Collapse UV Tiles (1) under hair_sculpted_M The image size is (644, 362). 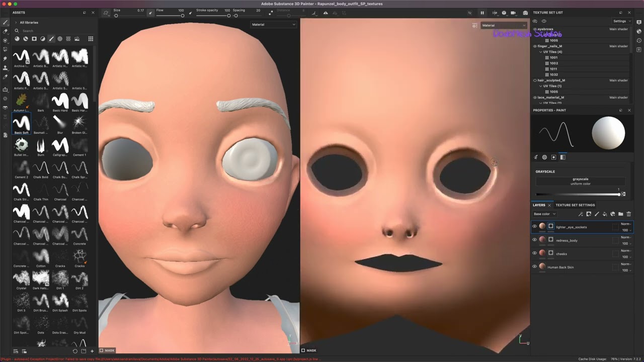coord(540,86)
